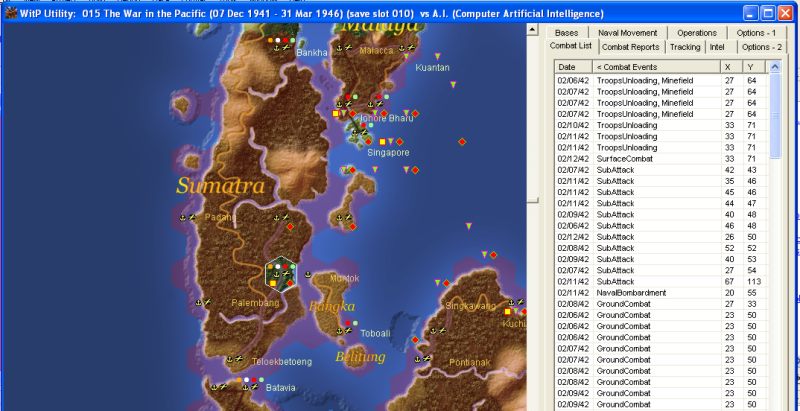Click the combat list scrollbar up arrow
Image resolution: width=800 pixels, height=411 pixels.
pyautogui.click(x=775, y=67)
